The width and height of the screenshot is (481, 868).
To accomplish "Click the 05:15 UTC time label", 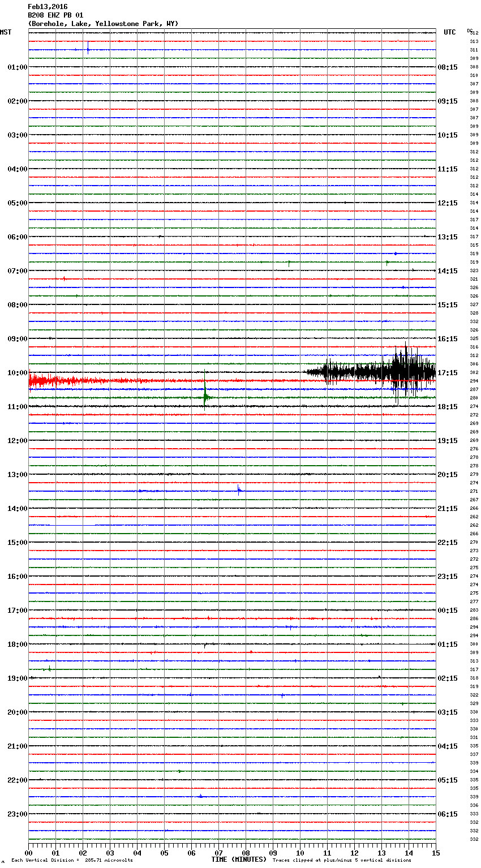I will pos(448,780).
